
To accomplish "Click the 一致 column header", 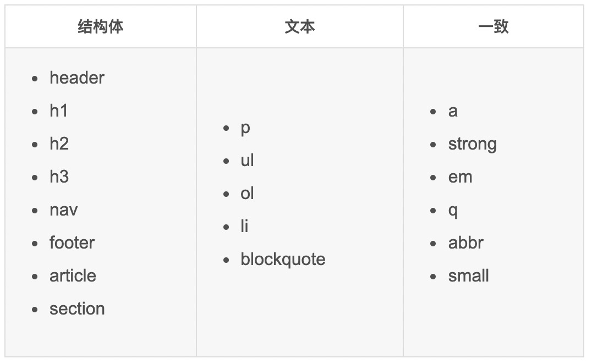I will [494, 27].
